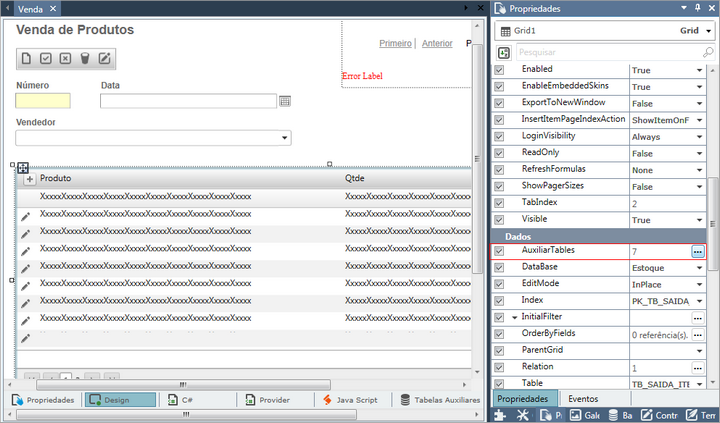Click the Pesquisar search field
720x423 pixels.
(x=600, y=52)
